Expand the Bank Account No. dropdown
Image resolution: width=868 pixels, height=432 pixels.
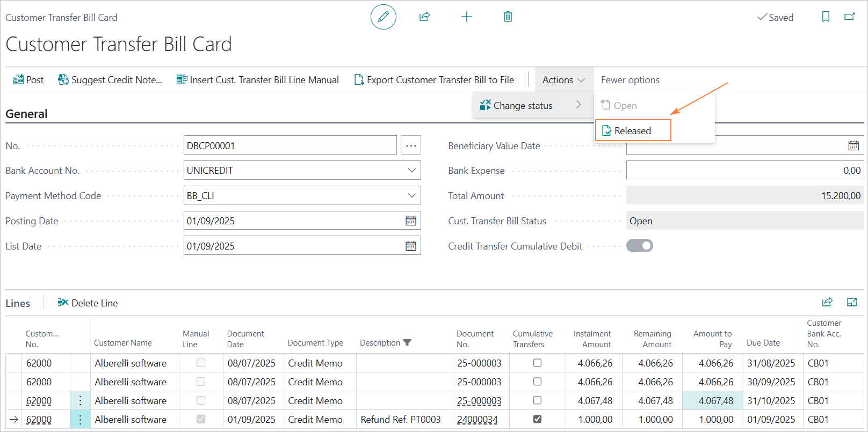click(x=411, y=171)
